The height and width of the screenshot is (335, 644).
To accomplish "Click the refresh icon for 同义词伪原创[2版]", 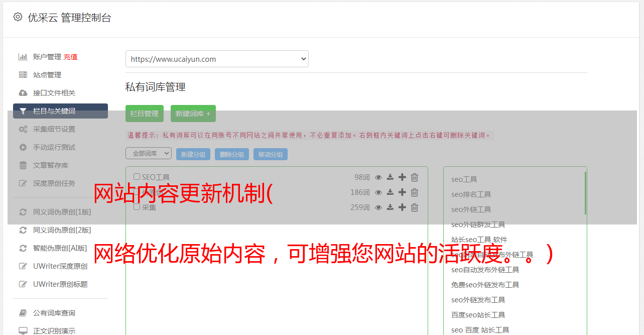I will pos(23,230).
